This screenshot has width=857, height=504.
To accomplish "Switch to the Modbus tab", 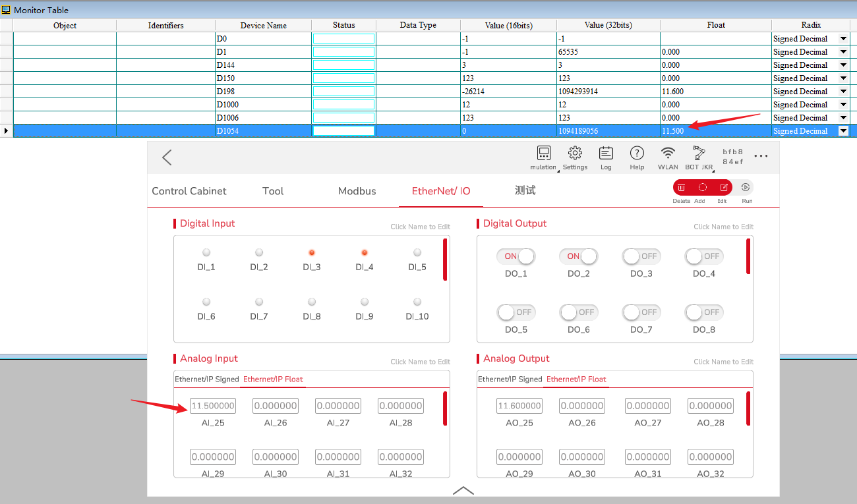I will click(x=357, y=191).
